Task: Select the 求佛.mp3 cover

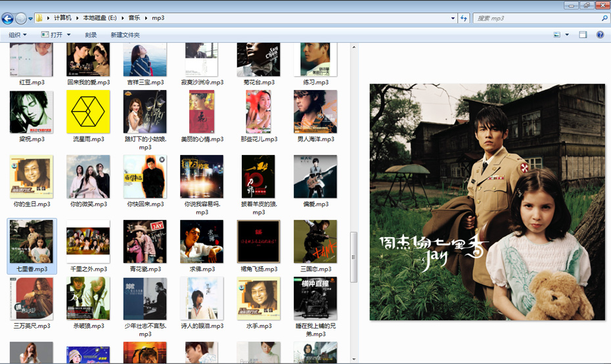Action: point(202,242)
